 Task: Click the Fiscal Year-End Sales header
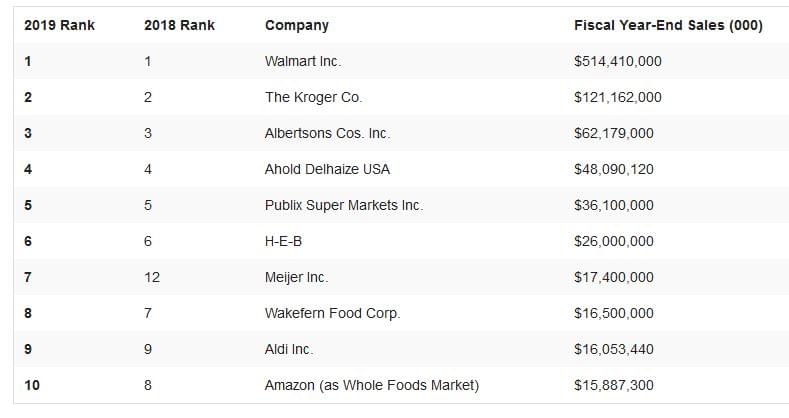(668, 25)
